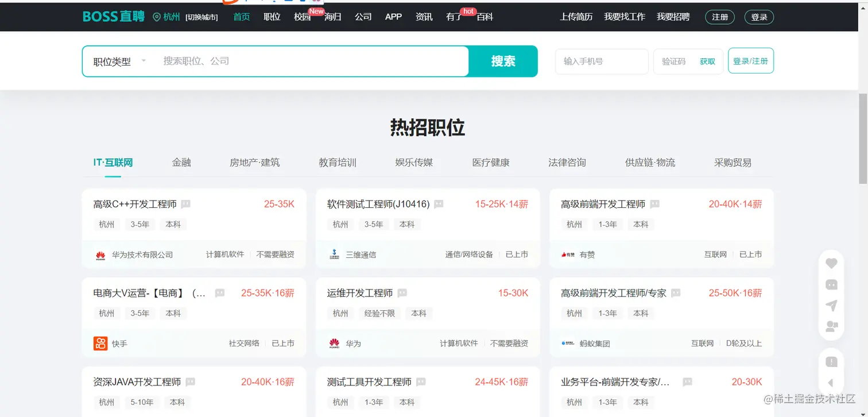Click the 登录/注册 button
This screenshot has height=417, width=868.
click(751, 61)
